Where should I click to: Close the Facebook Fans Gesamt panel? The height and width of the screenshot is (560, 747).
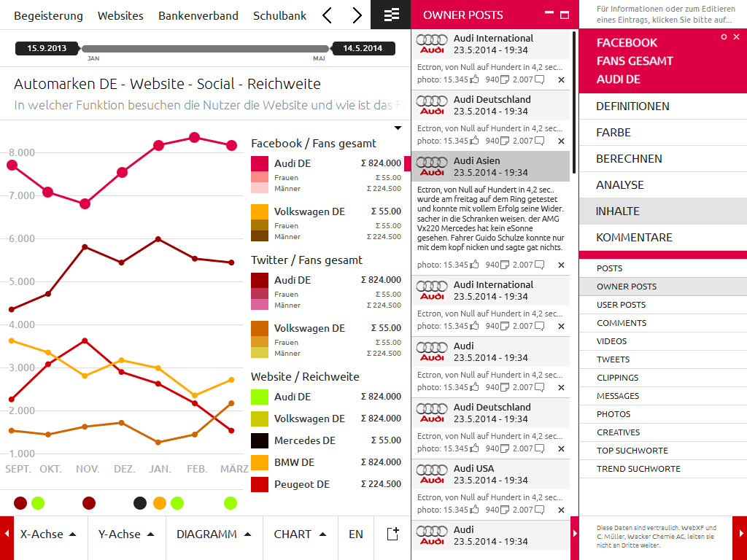[737, 36]
